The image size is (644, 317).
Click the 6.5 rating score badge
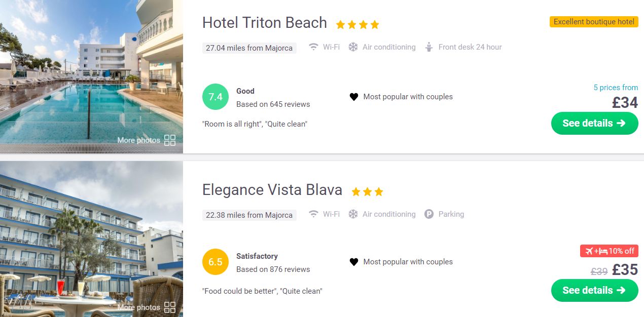click(x=216, y=262)
